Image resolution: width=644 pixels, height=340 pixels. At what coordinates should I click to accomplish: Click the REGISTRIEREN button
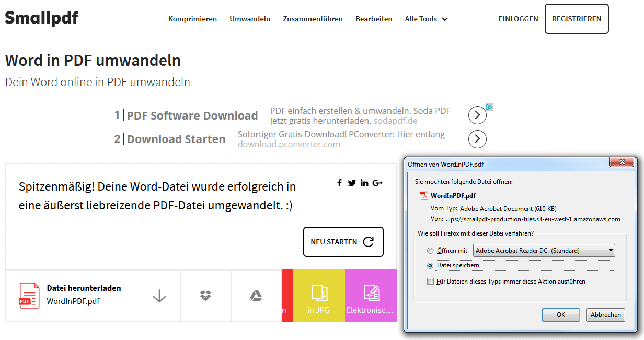point(577,19)
